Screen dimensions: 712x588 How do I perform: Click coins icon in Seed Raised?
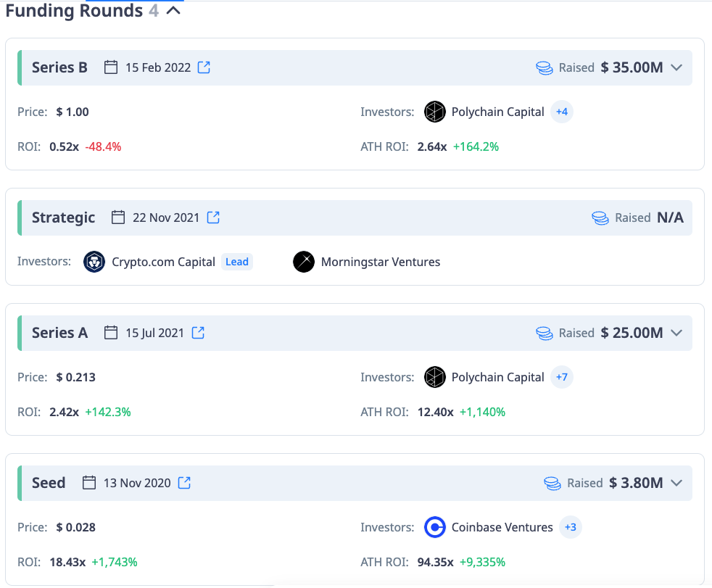pyautogui.click(x=552, y=483)
